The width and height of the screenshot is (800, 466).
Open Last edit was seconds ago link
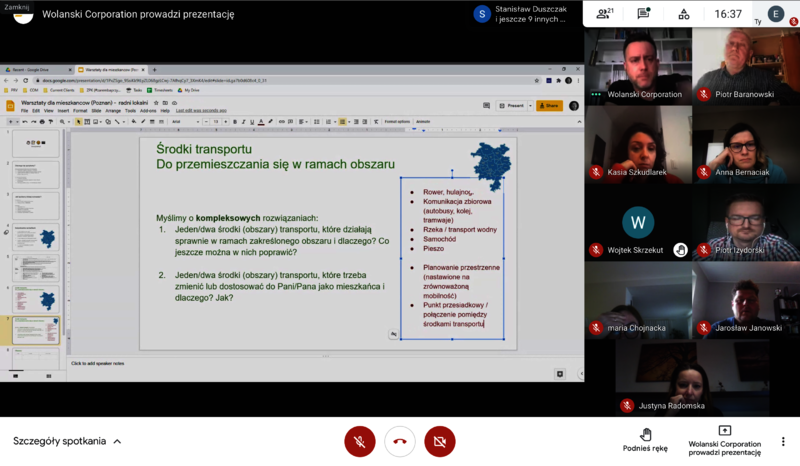click(x=201, y=110)
